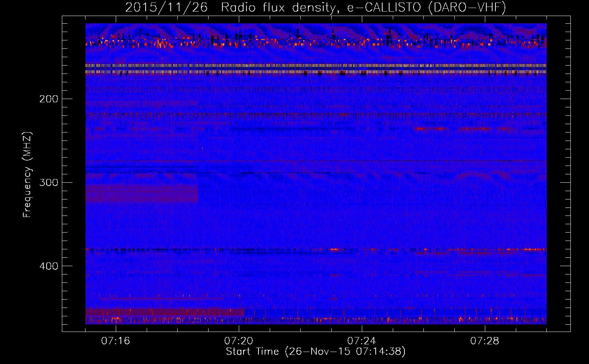This screenshot has width=589, height=364.
Task: Click the "200" frequency tick label
Action: pos(49,99)
